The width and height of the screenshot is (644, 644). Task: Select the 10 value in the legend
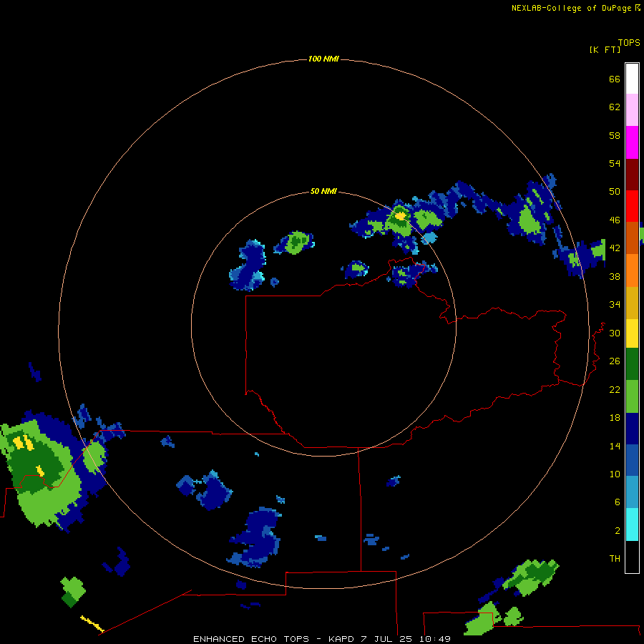pos(615,474)
